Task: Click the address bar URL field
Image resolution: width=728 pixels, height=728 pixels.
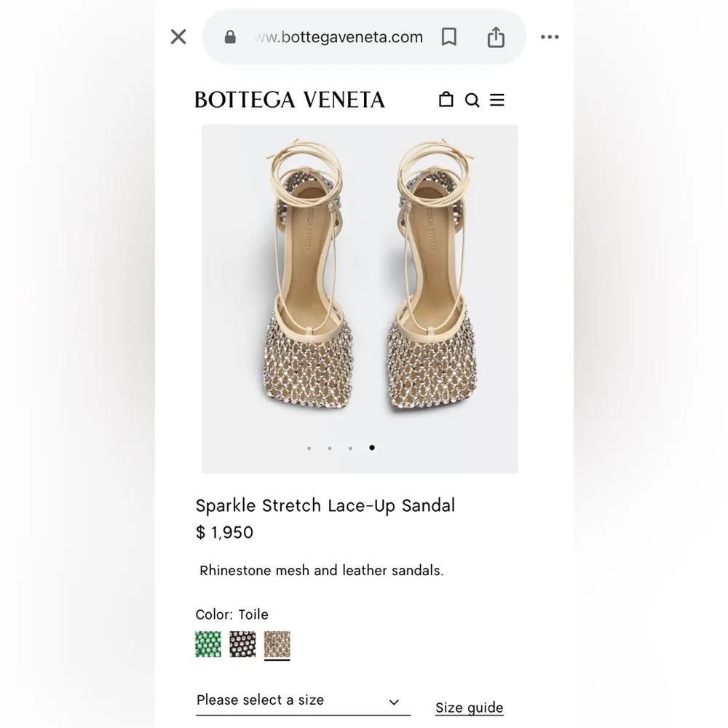Action: [x=337, y=36]
